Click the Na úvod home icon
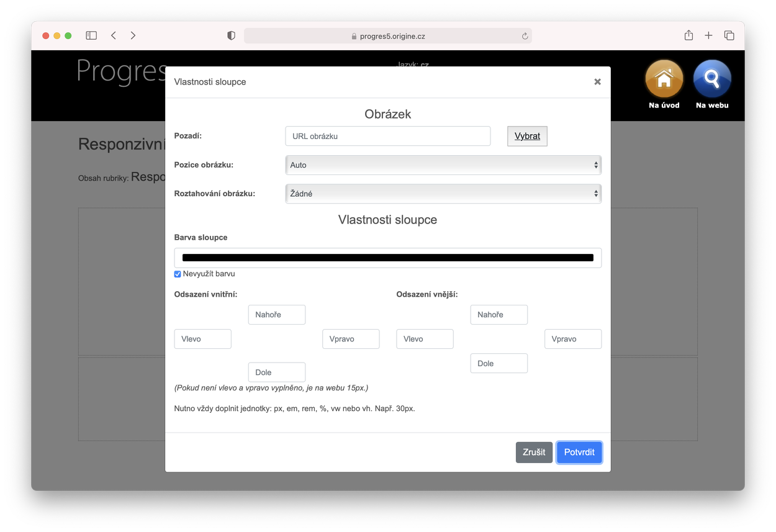Screen dimensions: 776x532 (664, 79)
